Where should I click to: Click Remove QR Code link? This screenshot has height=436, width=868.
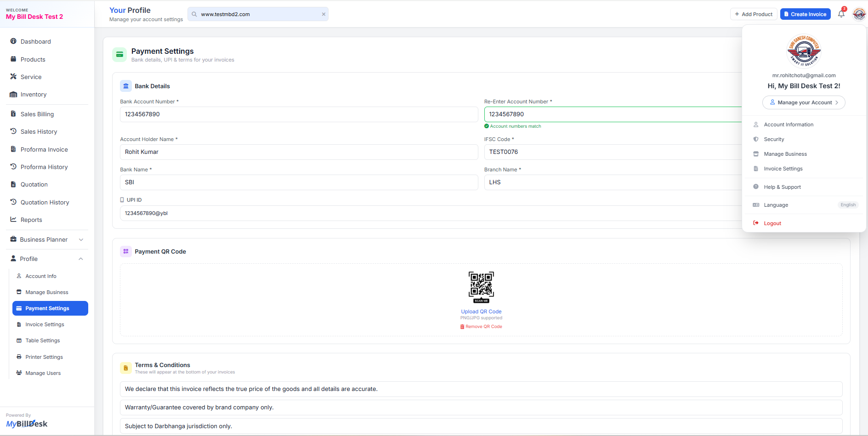coord(481,327)
